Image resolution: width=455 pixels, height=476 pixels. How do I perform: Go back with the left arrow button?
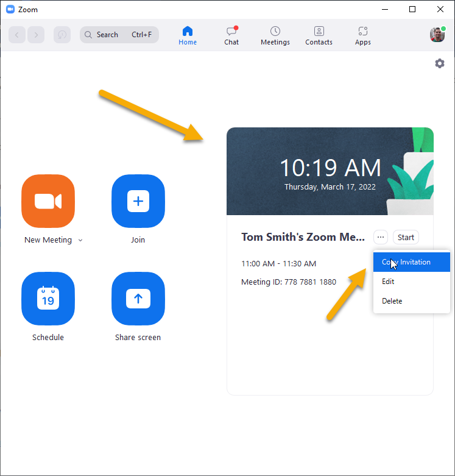click(x=17, y=35)
